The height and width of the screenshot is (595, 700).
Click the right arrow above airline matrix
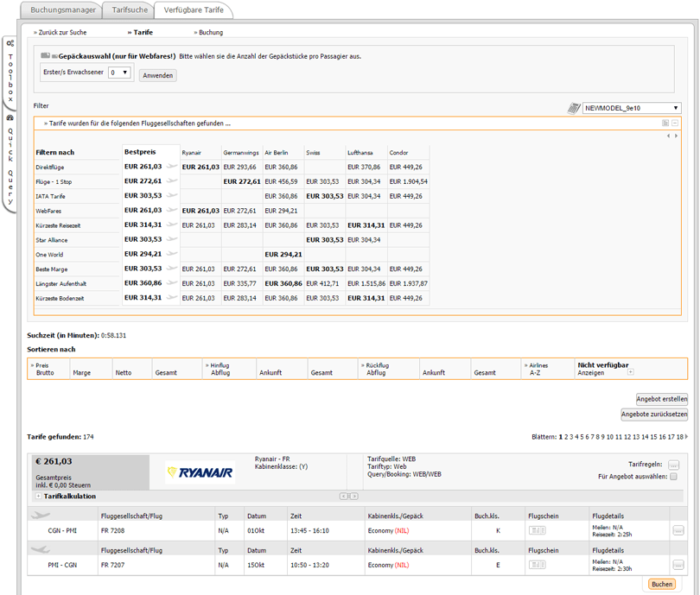pos(676,136)
